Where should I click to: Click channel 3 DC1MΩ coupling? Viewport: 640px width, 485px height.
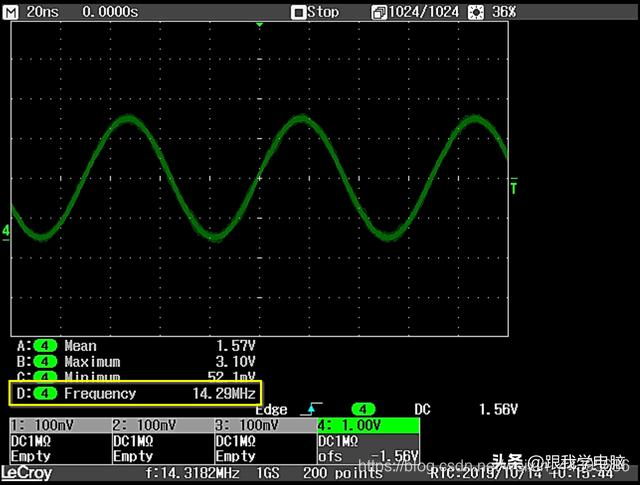(236, 441)
